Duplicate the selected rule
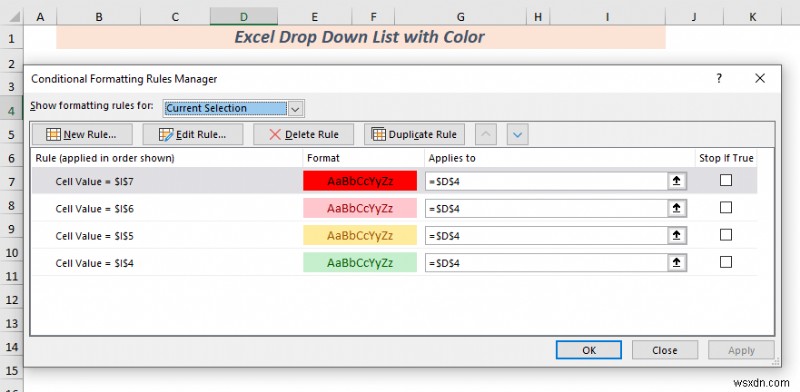This screenshot has height=392, width=800. [414, 134]
